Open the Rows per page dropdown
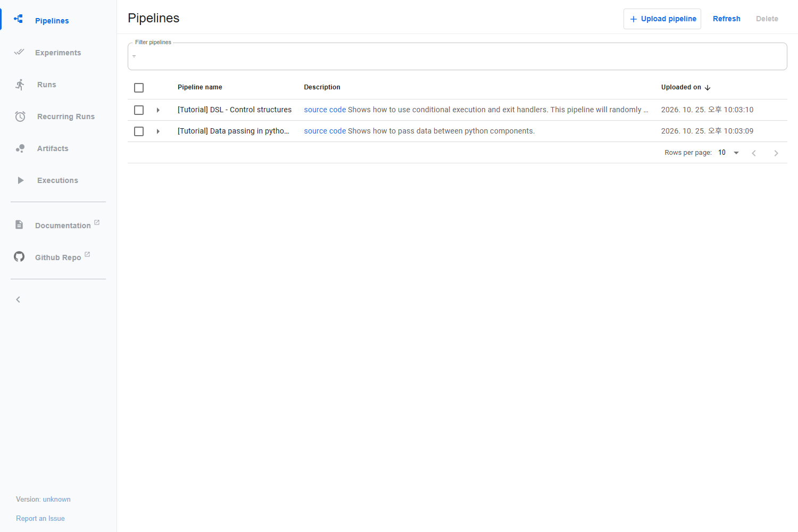The image size is (798, 532). point(729,153)
